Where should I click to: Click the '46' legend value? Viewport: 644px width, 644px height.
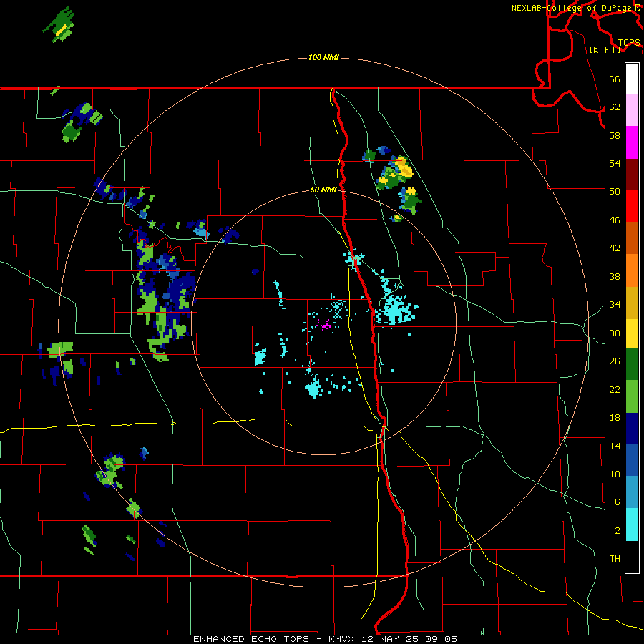click(615, 220)
